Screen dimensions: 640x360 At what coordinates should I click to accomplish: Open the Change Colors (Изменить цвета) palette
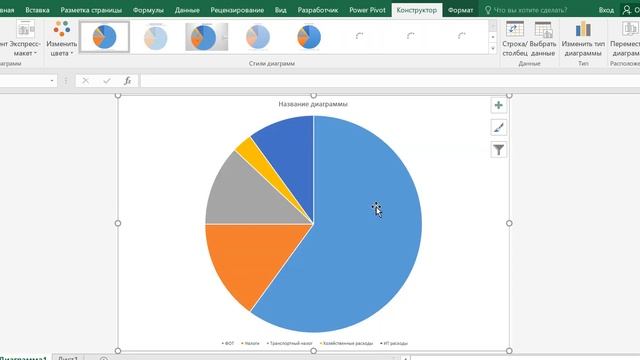62,38
